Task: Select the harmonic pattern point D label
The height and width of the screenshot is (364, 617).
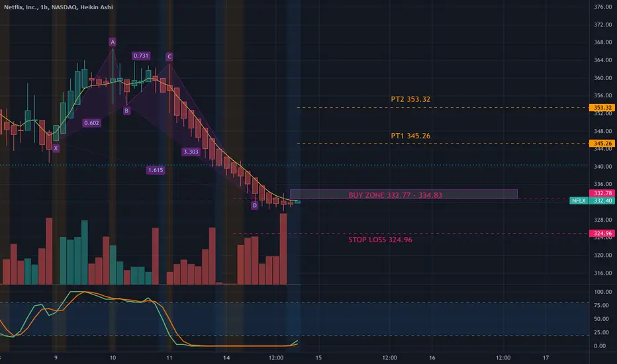Action: (x=255, y=205)
